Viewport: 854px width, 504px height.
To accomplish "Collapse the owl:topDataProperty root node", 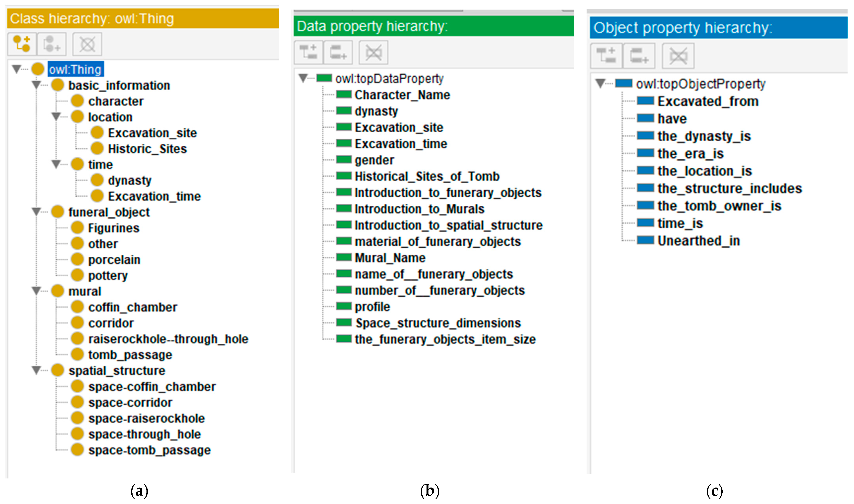I will click(303, 78).
